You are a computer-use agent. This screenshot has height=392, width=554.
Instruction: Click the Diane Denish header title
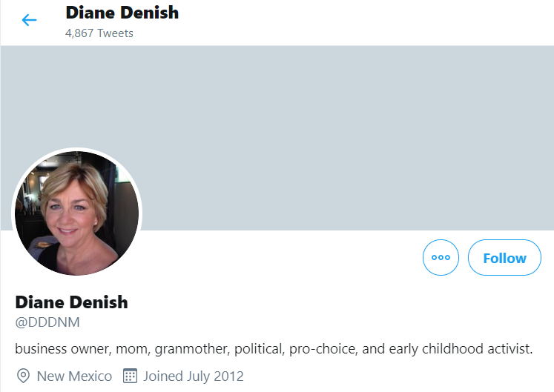coord(122,13)
